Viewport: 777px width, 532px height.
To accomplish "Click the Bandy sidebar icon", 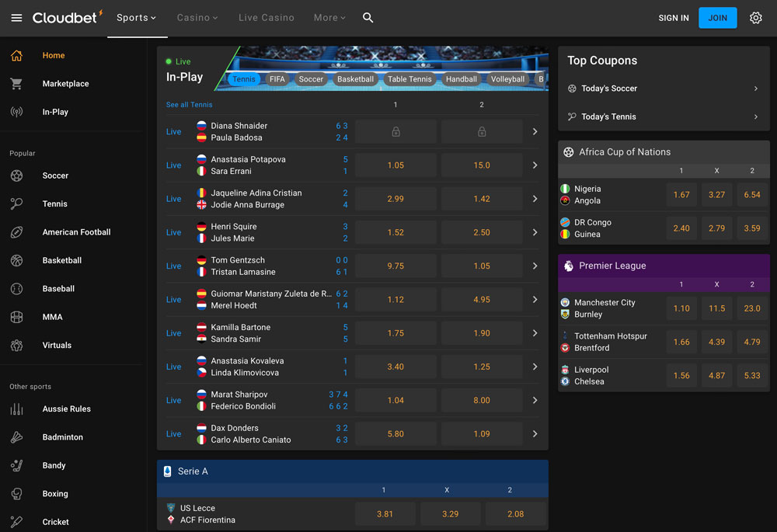I will point(16,465).
